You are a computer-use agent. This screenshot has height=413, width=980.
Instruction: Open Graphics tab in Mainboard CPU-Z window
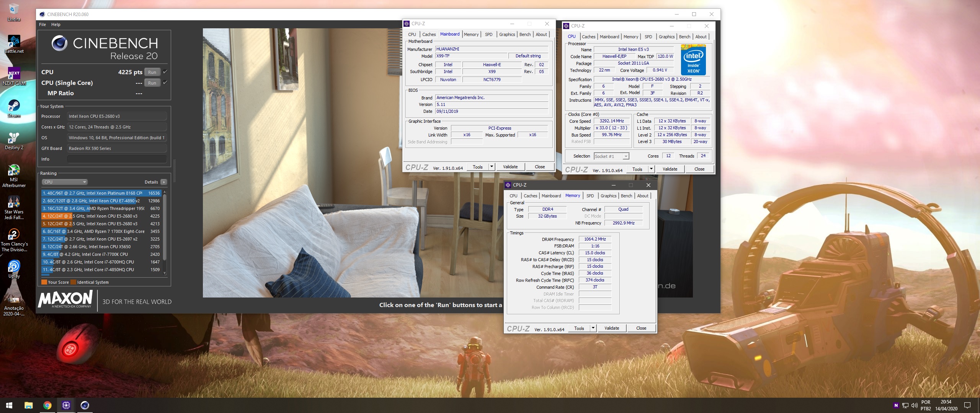[x=507, y=34]
